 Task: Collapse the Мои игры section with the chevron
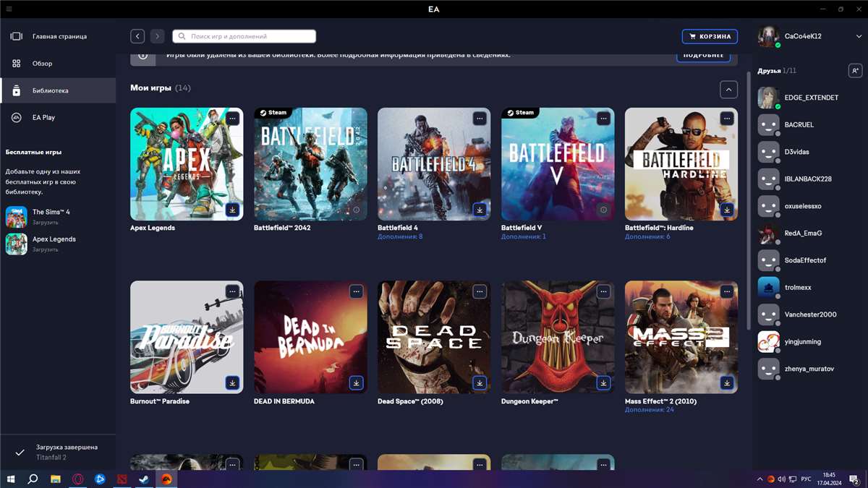pos(729,89)
